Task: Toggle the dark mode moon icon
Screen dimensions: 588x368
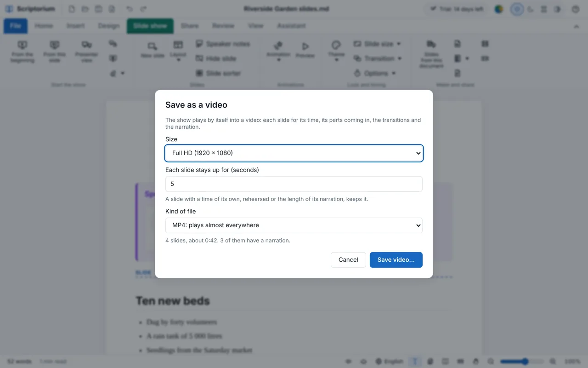Action: (531, 9)
